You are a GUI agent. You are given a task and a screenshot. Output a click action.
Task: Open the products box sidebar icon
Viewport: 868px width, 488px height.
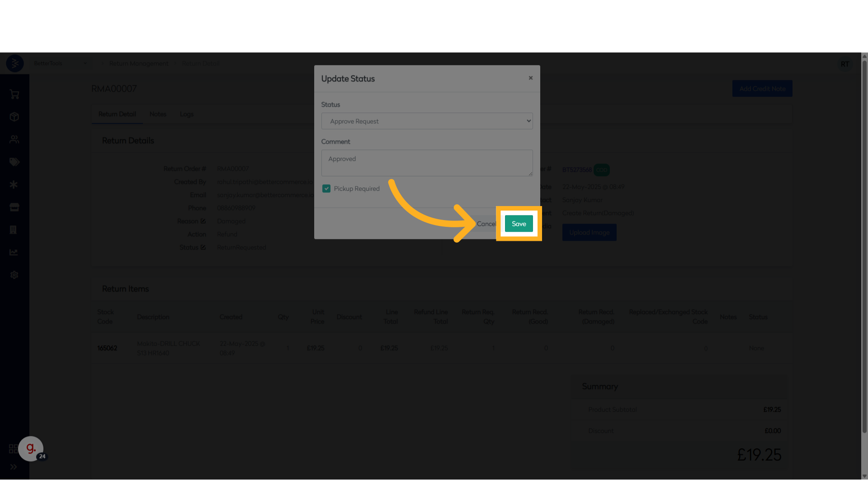click(14, 117)
